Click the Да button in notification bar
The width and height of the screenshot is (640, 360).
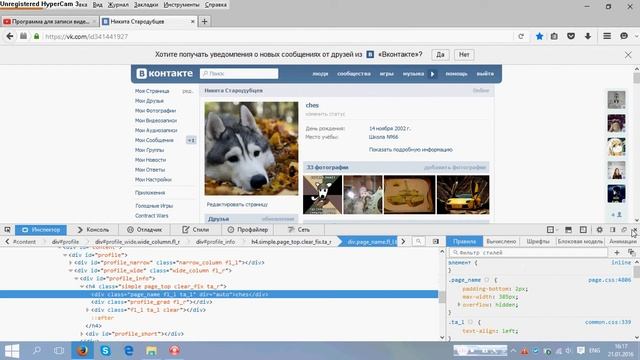click(x=440, y=55)
